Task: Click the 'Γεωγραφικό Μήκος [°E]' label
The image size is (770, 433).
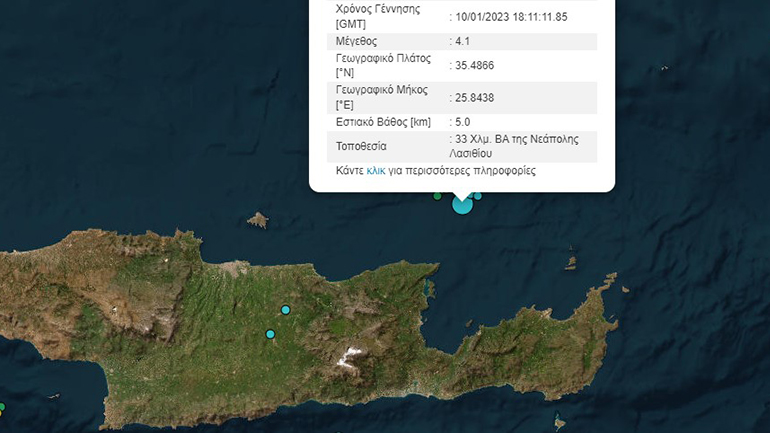Action: tap(382, 98)
